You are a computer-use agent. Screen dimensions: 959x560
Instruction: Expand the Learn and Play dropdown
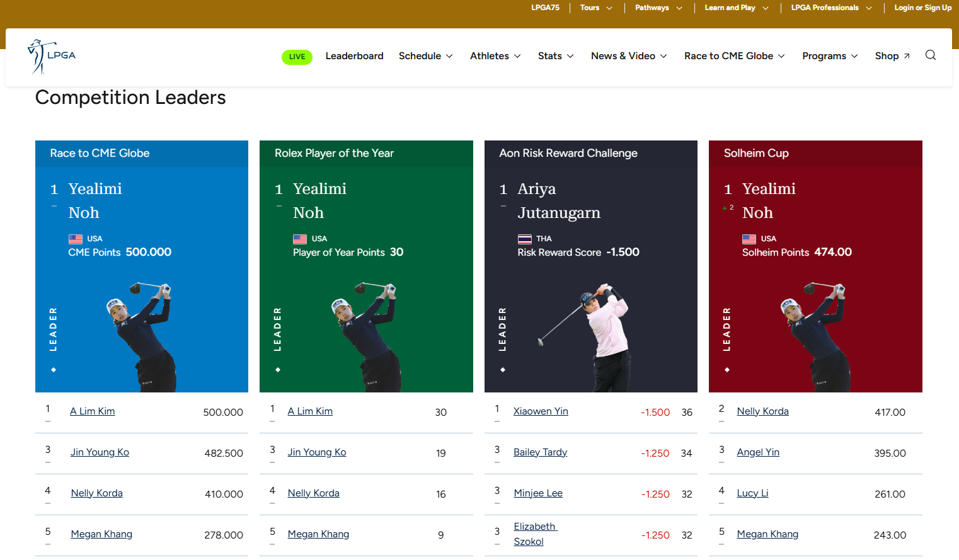737,8
